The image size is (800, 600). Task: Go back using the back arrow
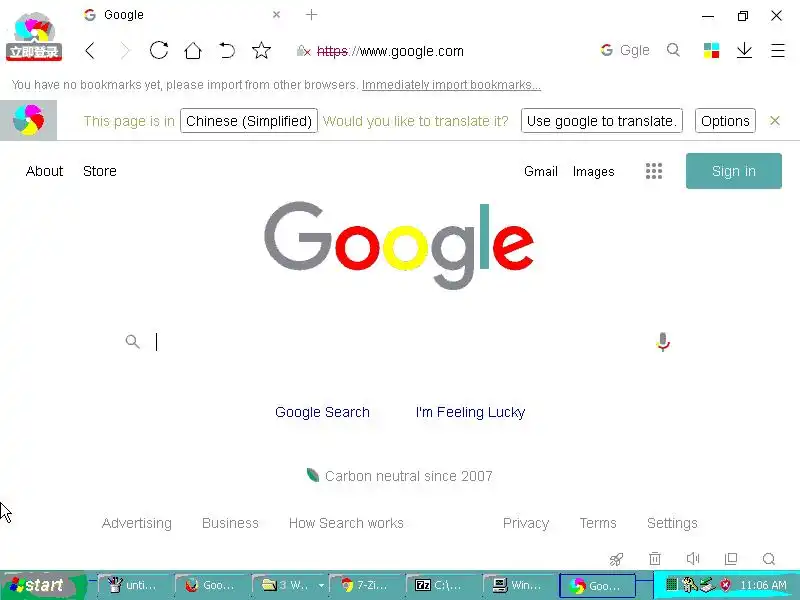(x=90, y=51)
